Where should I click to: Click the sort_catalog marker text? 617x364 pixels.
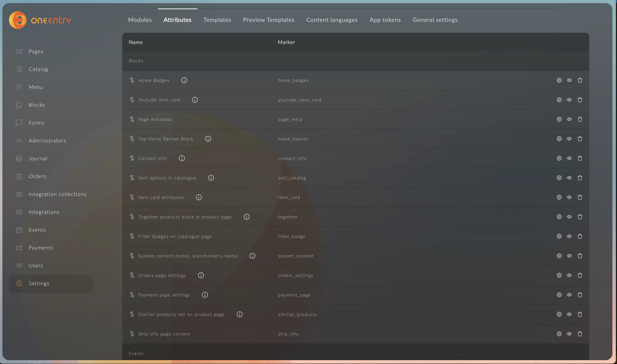click(292, 178)
